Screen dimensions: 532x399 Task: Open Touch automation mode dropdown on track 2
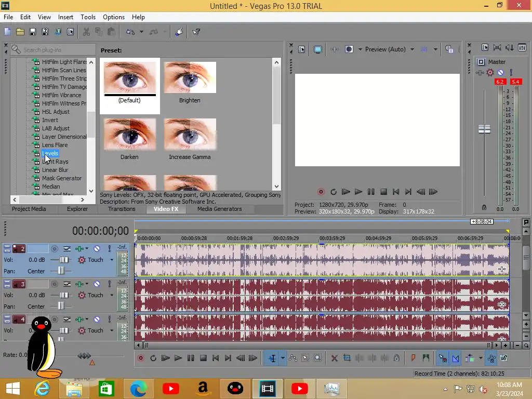tap(112, 260)
